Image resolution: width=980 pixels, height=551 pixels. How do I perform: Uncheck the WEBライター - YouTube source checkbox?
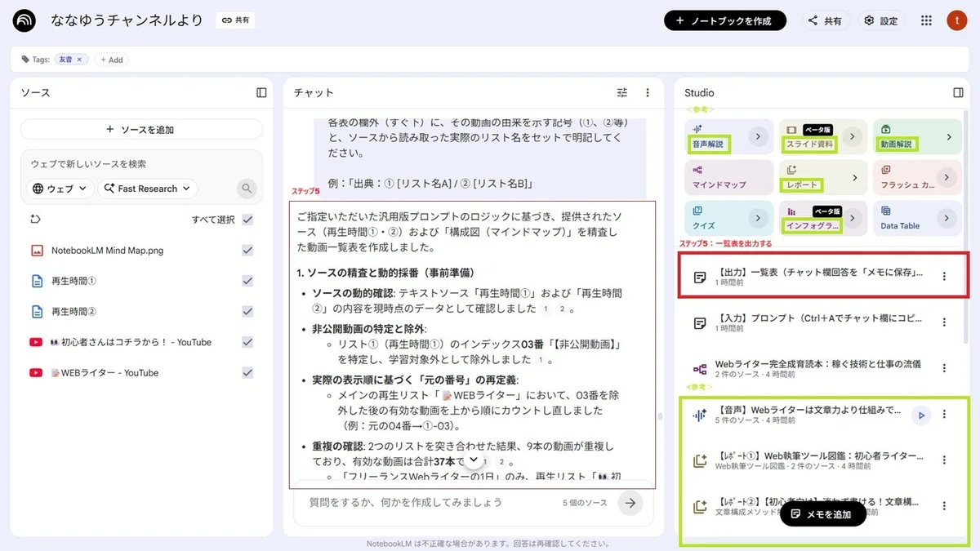click(247, 372)
